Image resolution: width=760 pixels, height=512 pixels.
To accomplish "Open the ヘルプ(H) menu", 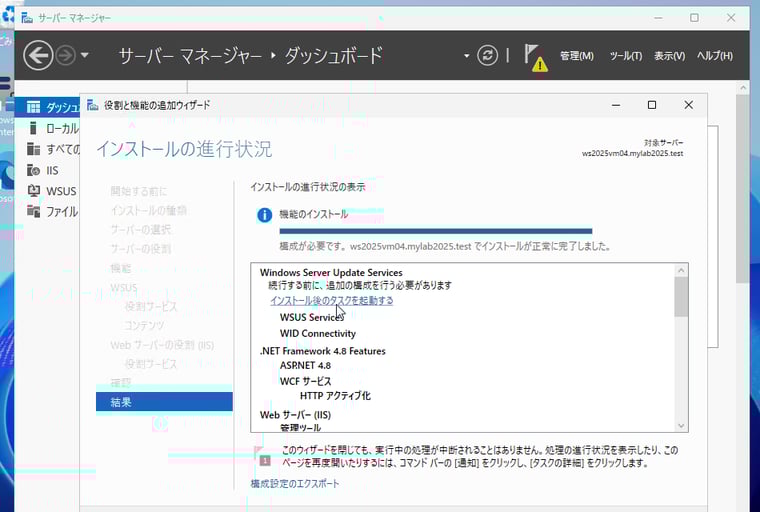I will click(x=715, y=56).
